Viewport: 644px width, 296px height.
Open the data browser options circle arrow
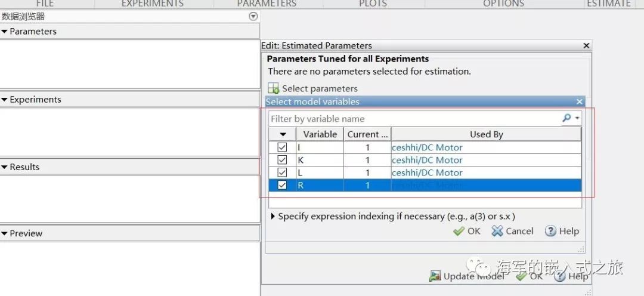point(253,17)
